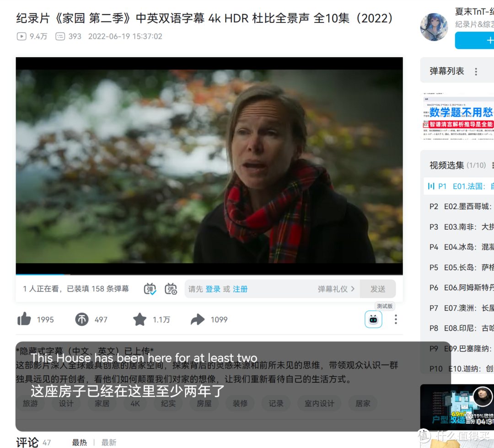Open the AI assistant robot icon
Image resolution: width=494 pixels, height=448 pixels.
coord(373,319)
